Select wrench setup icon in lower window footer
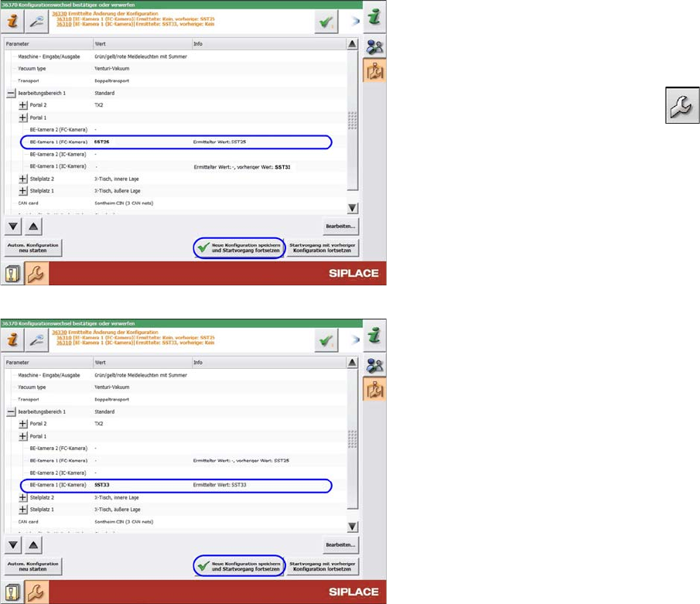This screenshot has width=700, height=604. (36, 592)
